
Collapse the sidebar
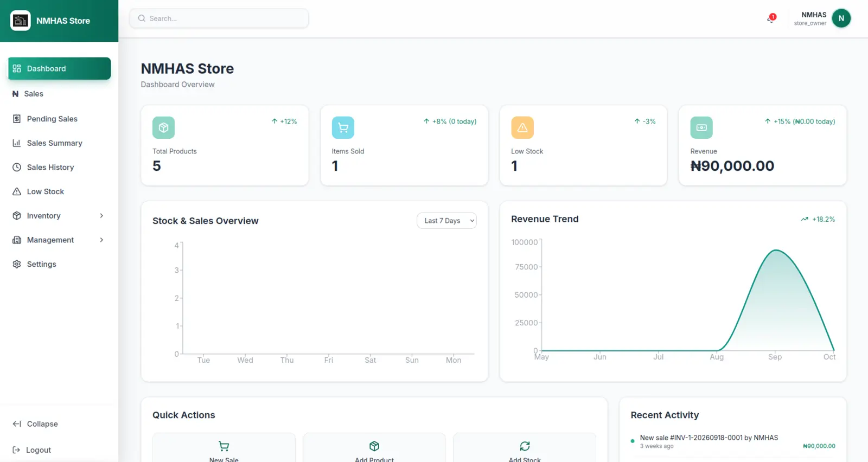60,424
